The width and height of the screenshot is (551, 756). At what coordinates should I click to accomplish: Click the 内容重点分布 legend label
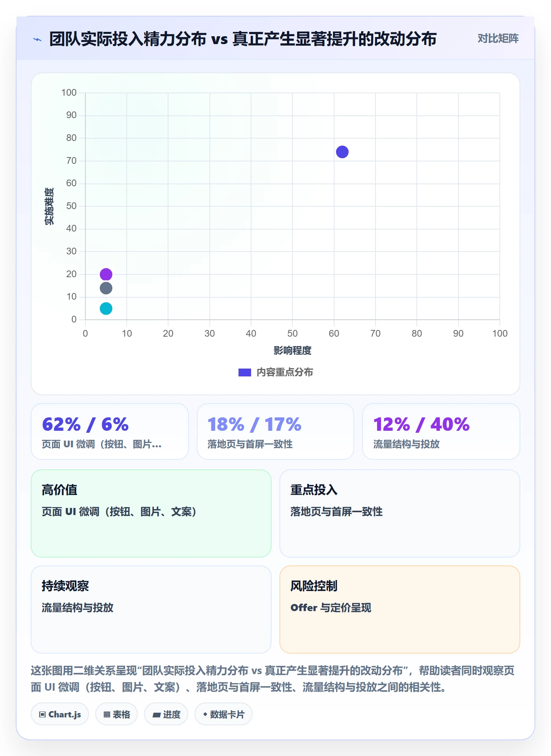pos(285,372)
